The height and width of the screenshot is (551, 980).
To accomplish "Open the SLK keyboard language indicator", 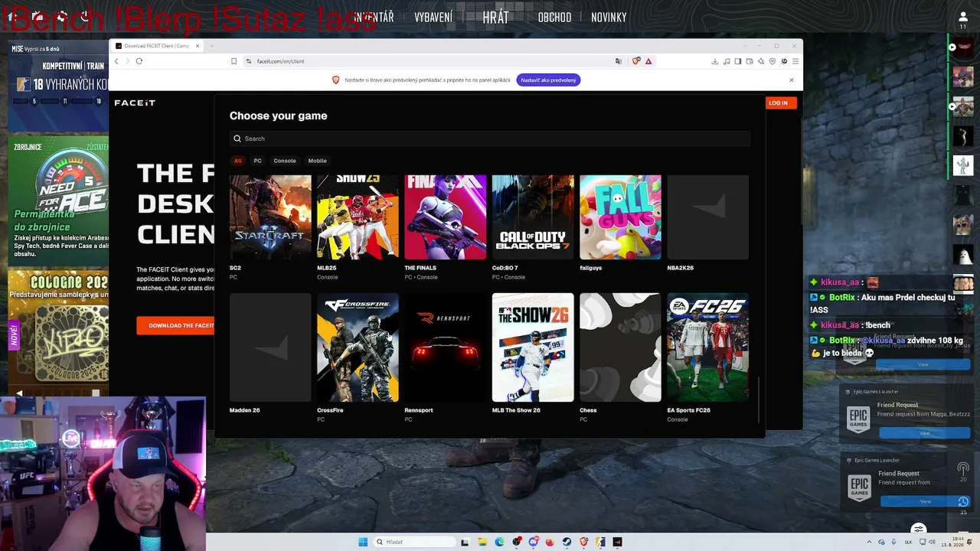I will 908,542.
